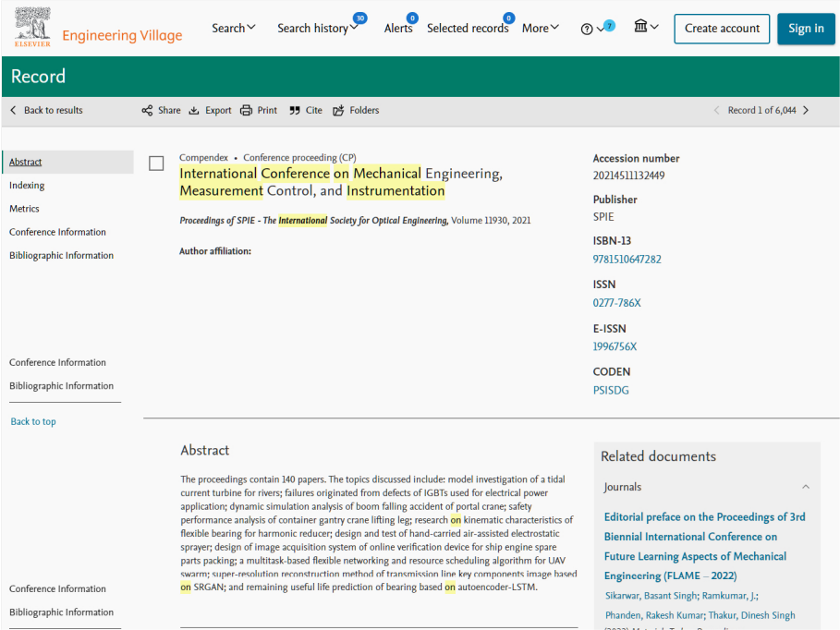Click the Export label in the toolbar
Screen dimensions: 840x630
pyautogui.click(x=218, y=110)
